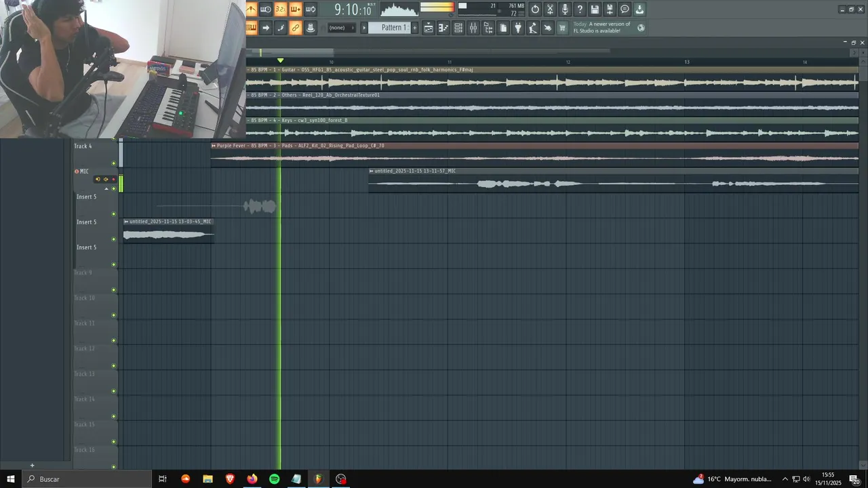The height and width of the screenshot is (488, 868).
Task: Open the Channel rack icon
Action: 458,28
